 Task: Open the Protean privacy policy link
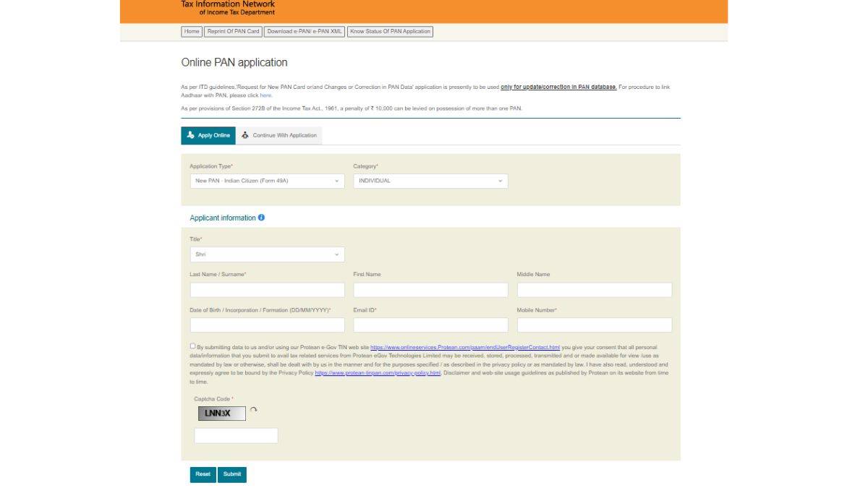pyautogui.click(x=378, y=373)
